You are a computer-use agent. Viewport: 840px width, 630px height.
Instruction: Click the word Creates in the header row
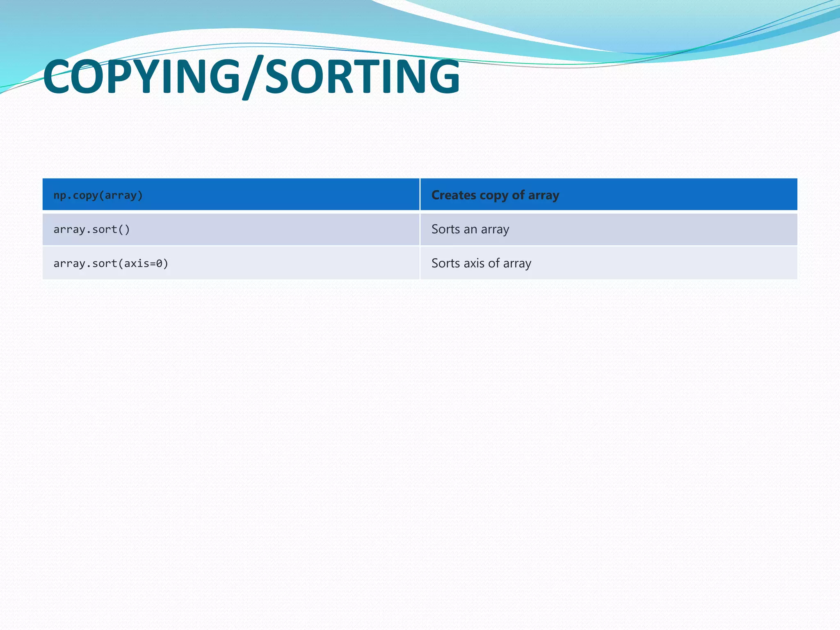tap(454, 195)
